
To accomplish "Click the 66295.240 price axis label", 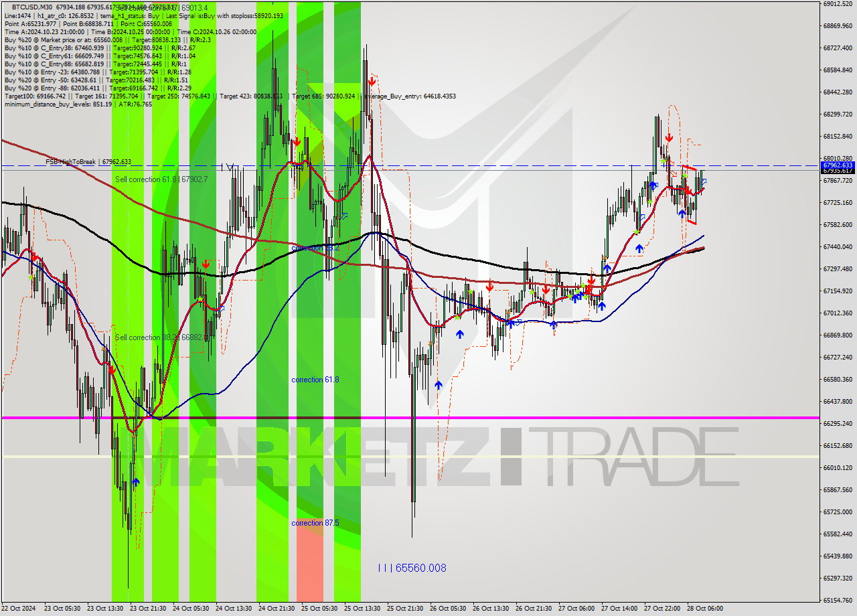I will coord(838,423).
